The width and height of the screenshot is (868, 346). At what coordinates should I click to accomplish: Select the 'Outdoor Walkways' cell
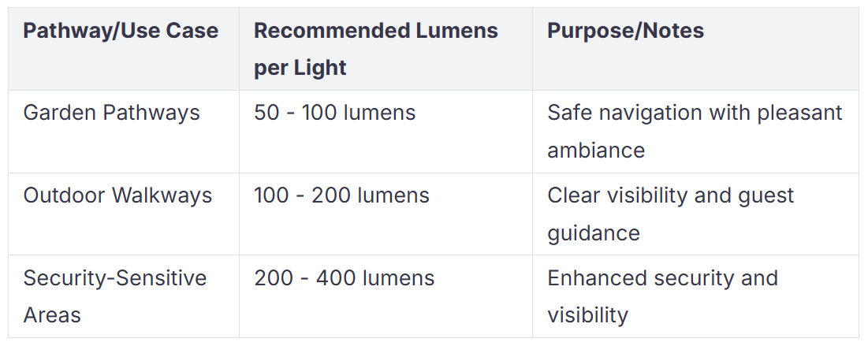pyautogui.click(x=117, y=195)
